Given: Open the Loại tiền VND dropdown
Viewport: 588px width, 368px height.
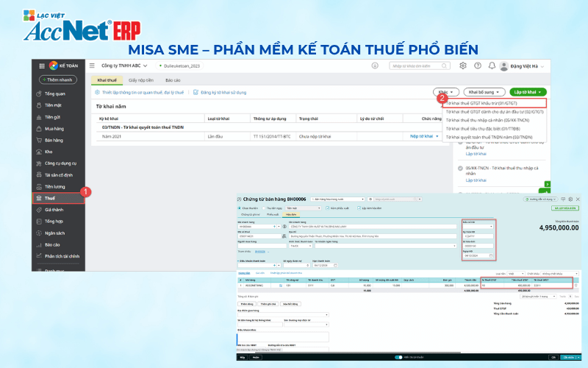Looking at the screenshot, I should point(516,274).
